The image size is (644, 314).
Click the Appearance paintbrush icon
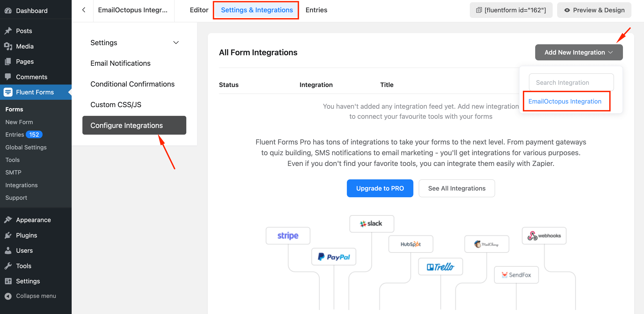pyautogui.click(x=8, y=220)
